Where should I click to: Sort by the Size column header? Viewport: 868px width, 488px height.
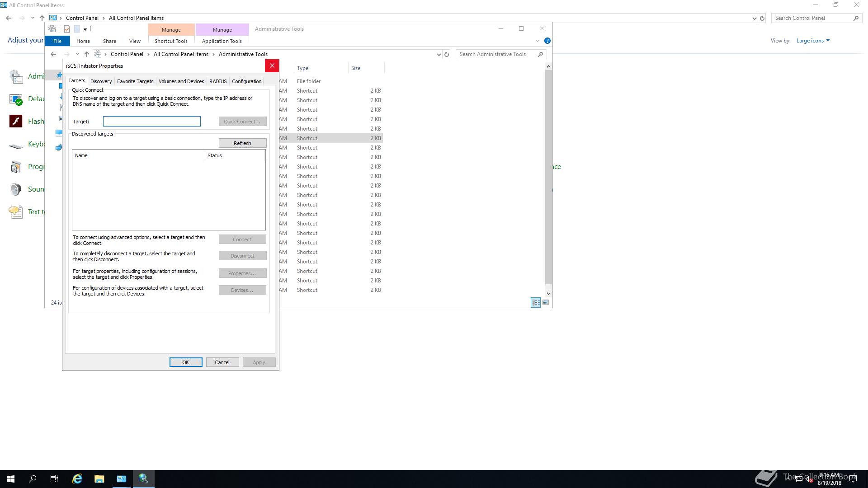click(366, 68)
